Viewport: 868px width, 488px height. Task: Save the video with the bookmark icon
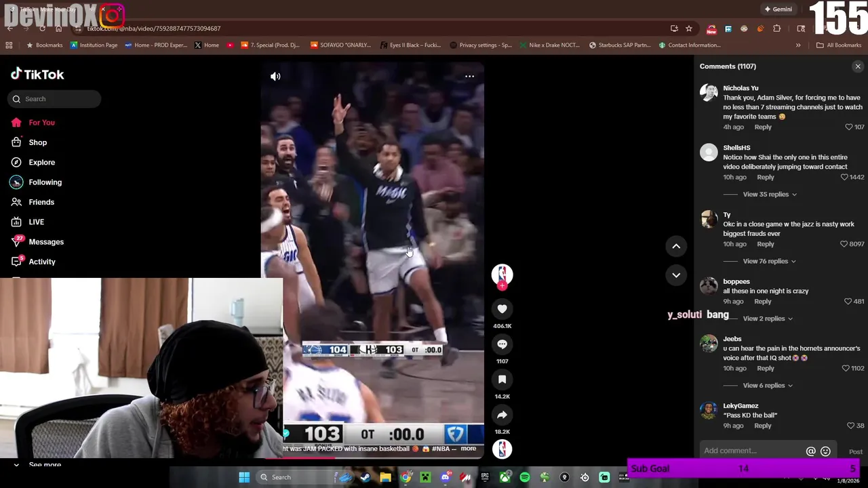coord(502,380)
